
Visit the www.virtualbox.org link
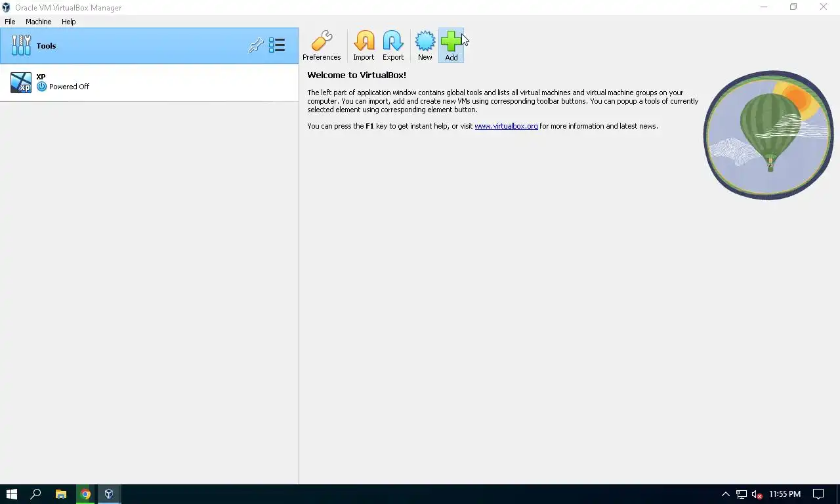click(x=506, y=126)
